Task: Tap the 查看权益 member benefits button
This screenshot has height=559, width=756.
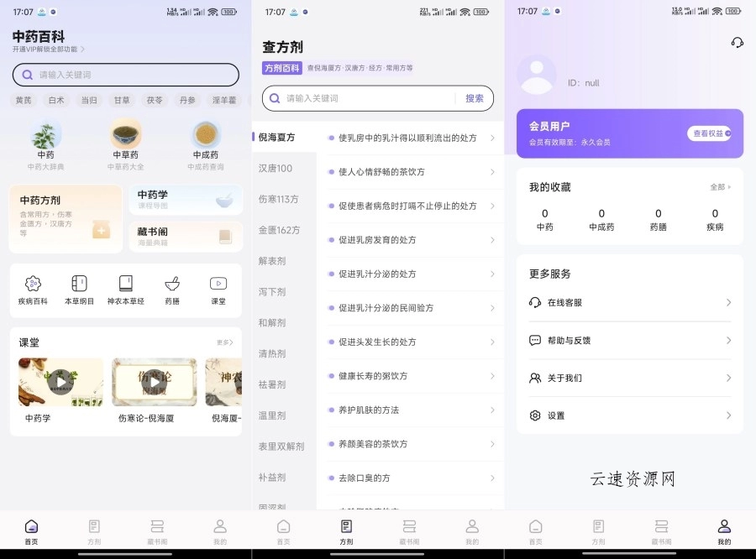Action: tap(711, 133)
